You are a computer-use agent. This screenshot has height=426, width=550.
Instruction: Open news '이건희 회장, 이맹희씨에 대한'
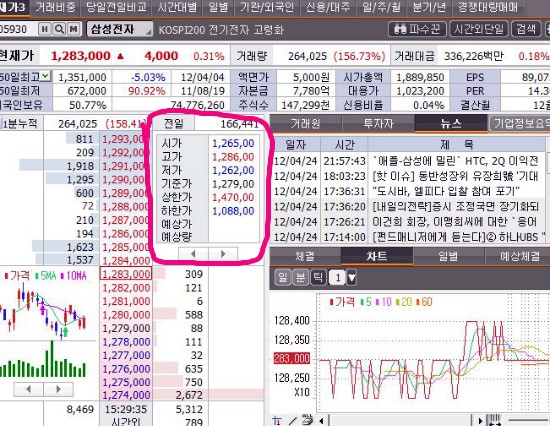pos(455,222)
